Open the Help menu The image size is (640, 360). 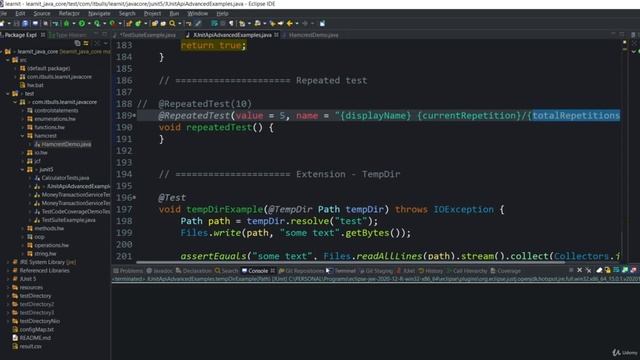point(222,13)
